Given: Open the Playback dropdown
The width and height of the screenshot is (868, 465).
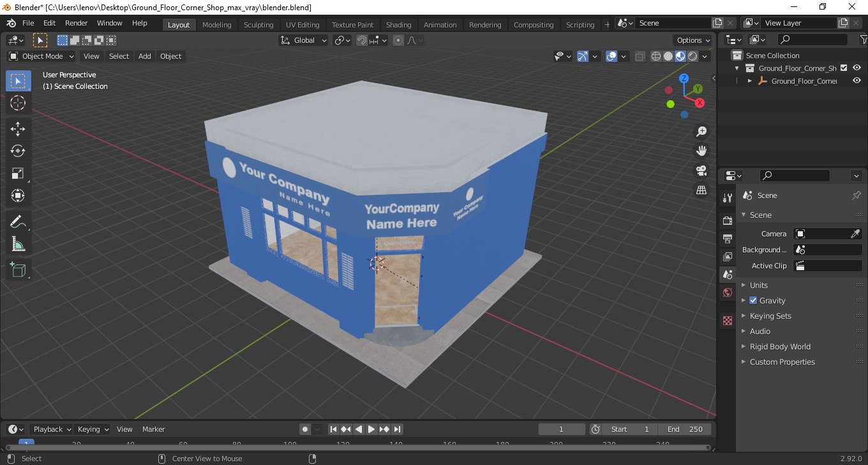Looking at the screenshot, I should tap(52, 429).
